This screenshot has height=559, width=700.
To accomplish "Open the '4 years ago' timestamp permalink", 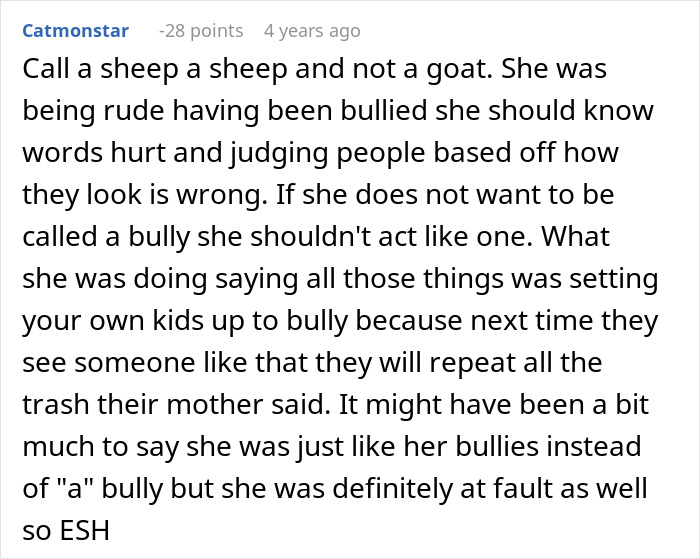I will tap(312, 31).
